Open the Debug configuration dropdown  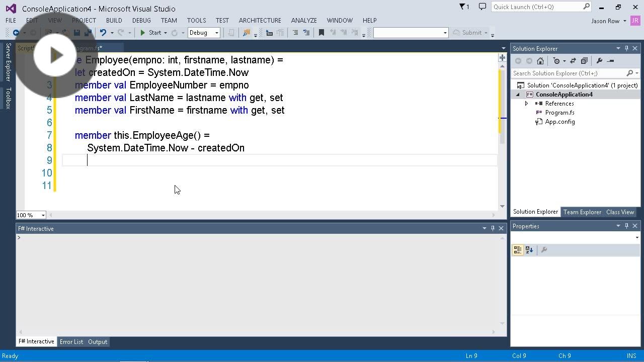point(216,32)
